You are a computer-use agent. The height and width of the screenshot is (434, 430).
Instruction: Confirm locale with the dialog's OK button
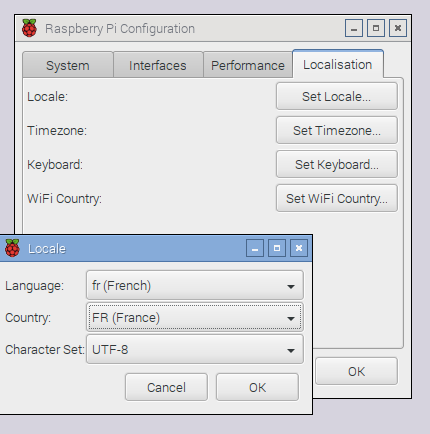click(x=257, y=387)
